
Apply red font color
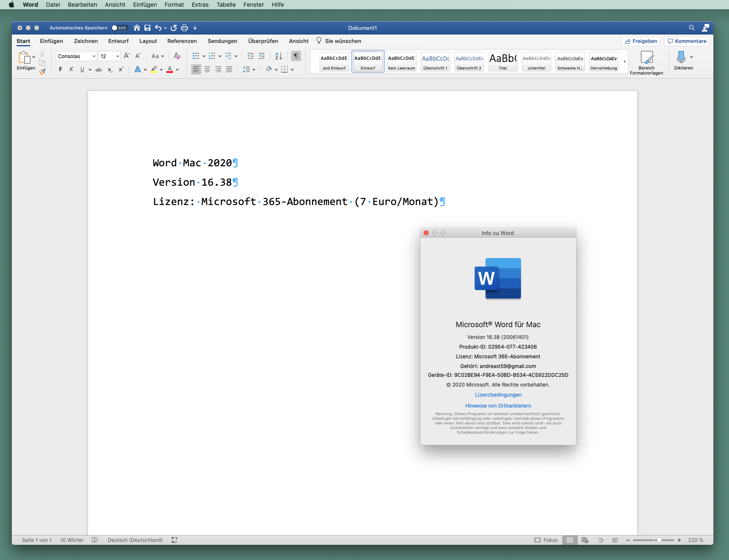[170, 69]
